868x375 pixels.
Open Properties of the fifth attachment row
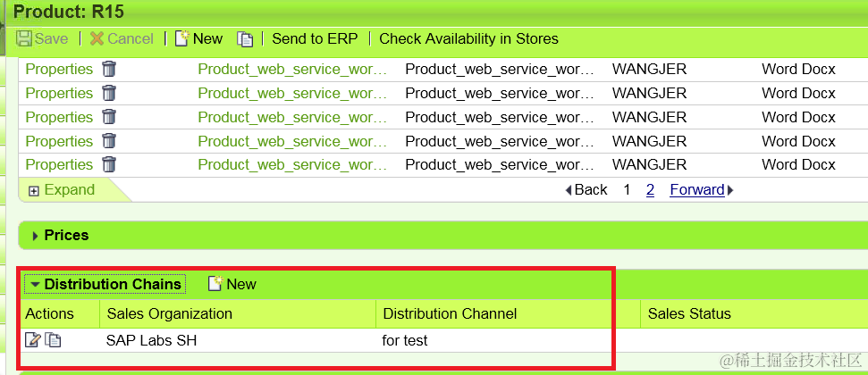tap(59, 164)
